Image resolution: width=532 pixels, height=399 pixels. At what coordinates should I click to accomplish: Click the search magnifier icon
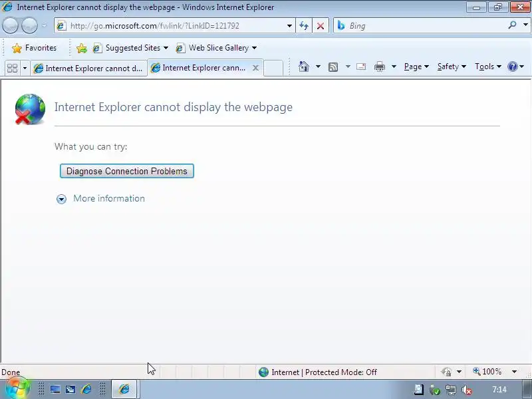pyautogui.click(x=512, y=25)
